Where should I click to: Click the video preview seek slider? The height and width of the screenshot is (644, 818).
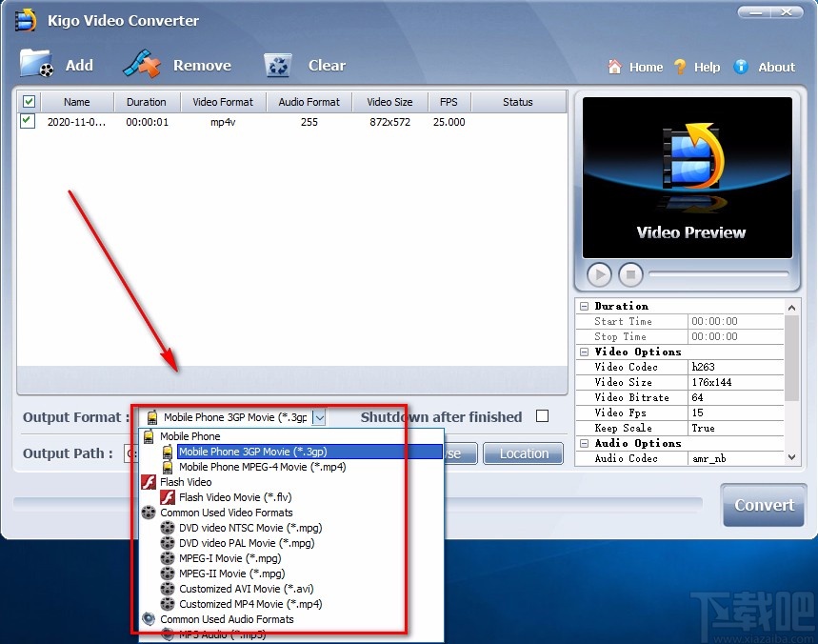click(718, 273)
